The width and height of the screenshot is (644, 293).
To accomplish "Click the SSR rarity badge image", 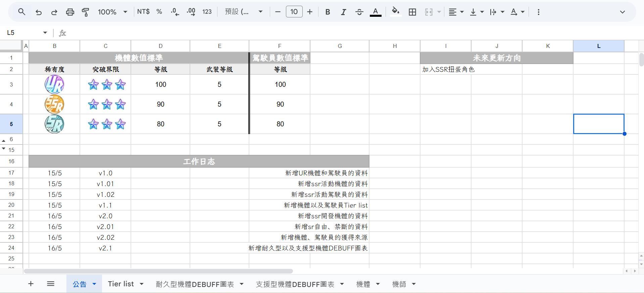I will [54, 104].
